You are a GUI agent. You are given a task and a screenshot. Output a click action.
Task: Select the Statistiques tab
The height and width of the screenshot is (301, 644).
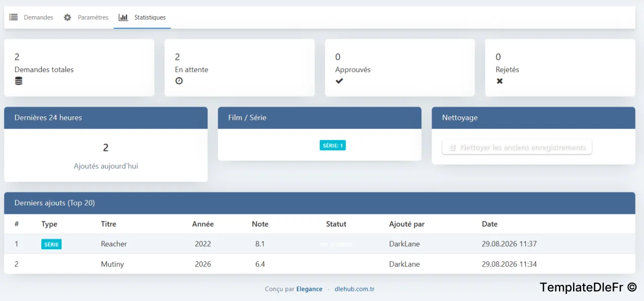pos(142,17)
